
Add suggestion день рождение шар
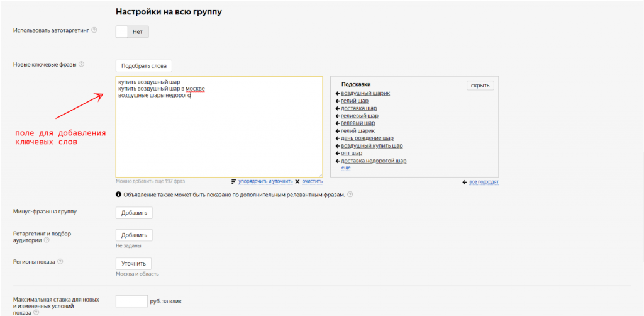click(x=367, y=138)
